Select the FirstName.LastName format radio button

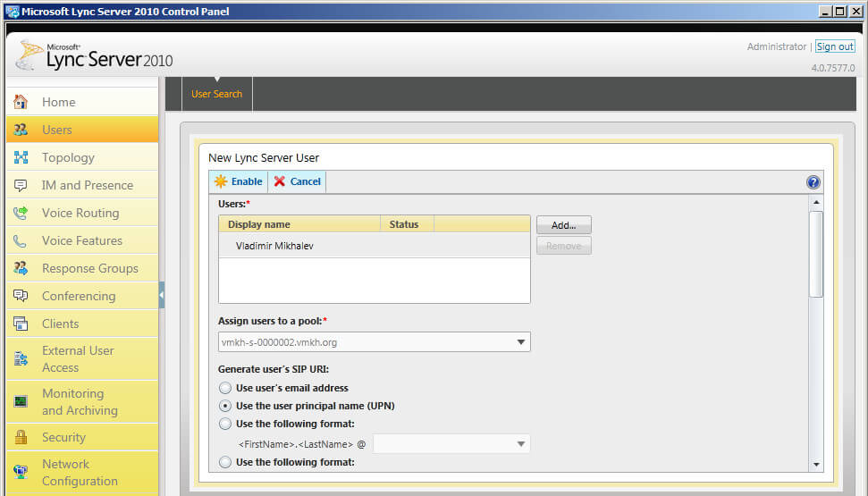tap(224, 424)
